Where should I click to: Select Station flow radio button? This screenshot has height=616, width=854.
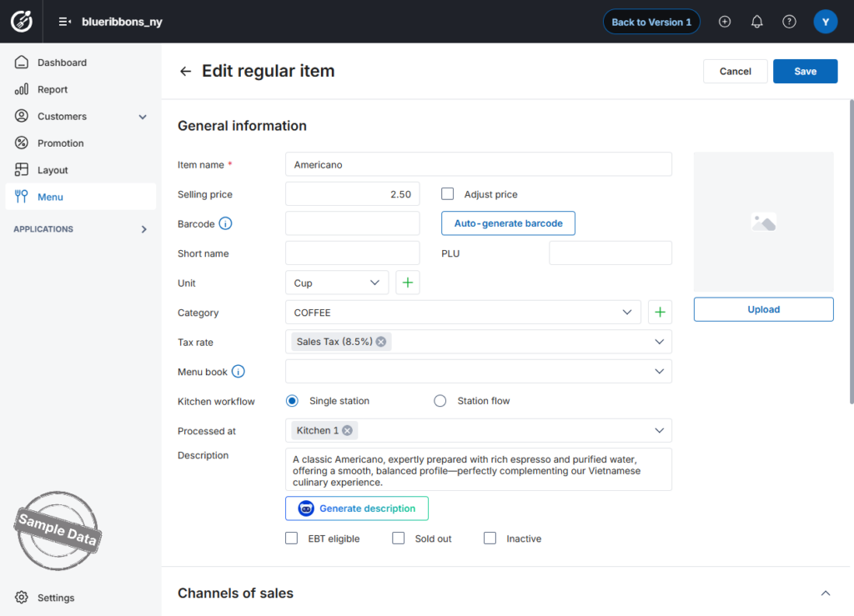click(x=440, y=401)
